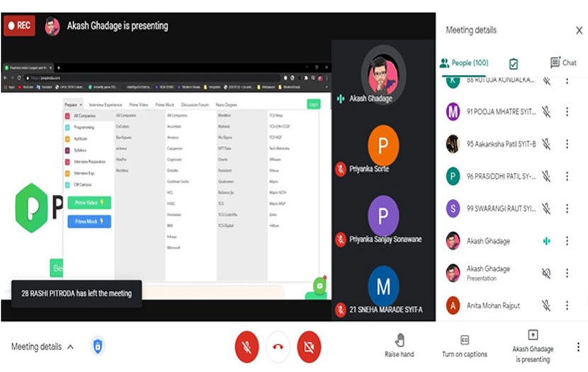
Task: Close the Meeting details panel
Action: click(x=579, y=30)
